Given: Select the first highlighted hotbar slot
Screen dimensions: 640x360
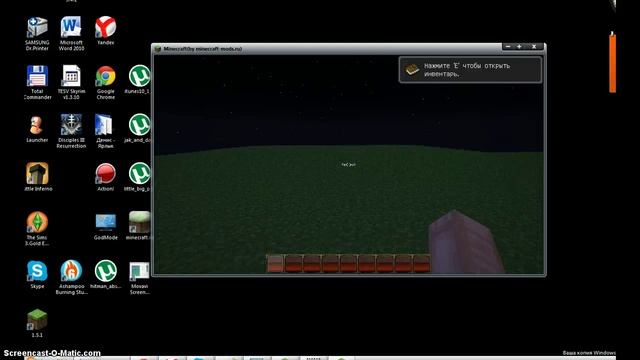Looking at the screenshot, I should point(275,264).
